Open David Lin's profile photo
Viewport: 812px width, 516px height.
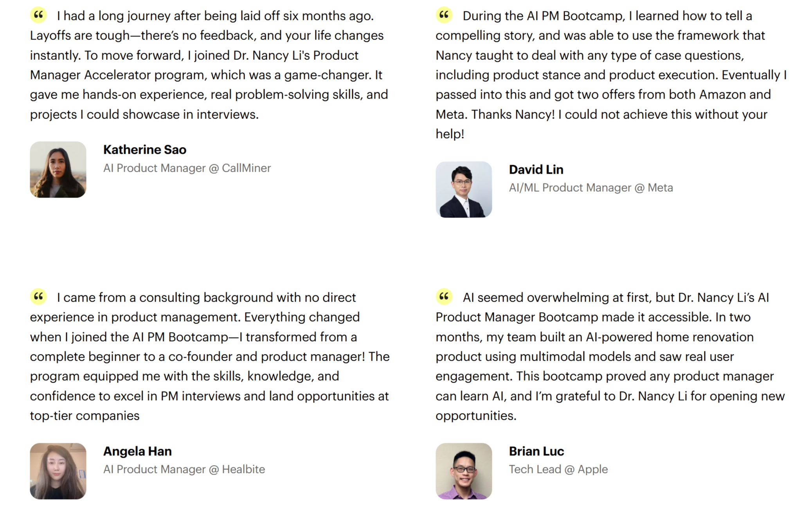click(x=464, y=189)
